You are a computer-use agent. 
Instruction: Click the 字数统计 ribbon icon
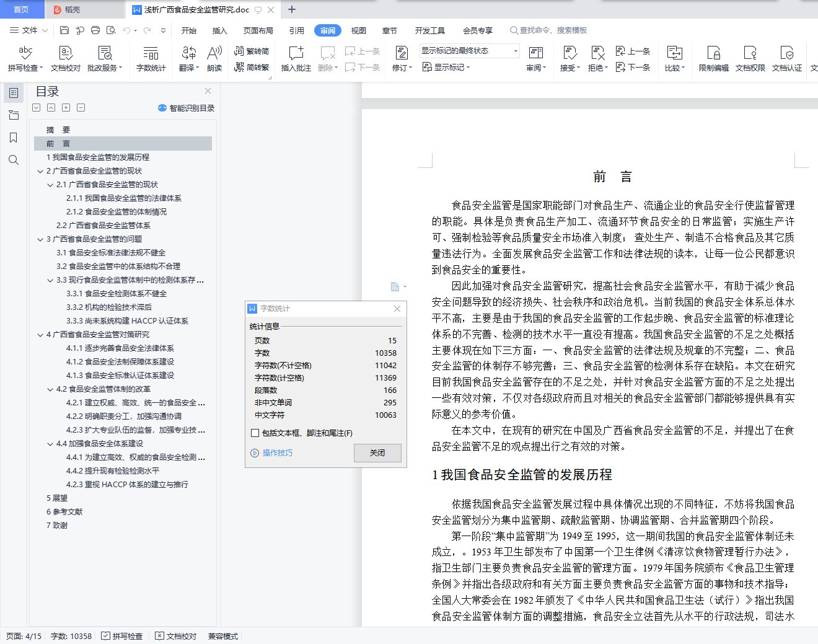point(151,59)
